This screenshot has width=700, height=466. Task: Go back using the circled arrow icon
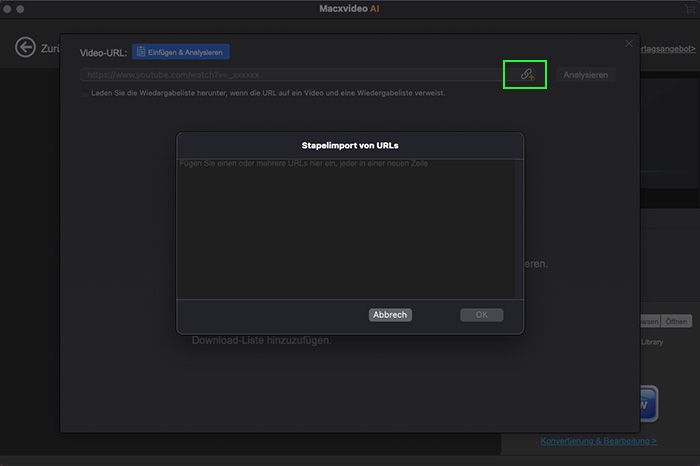click(26, 48)
